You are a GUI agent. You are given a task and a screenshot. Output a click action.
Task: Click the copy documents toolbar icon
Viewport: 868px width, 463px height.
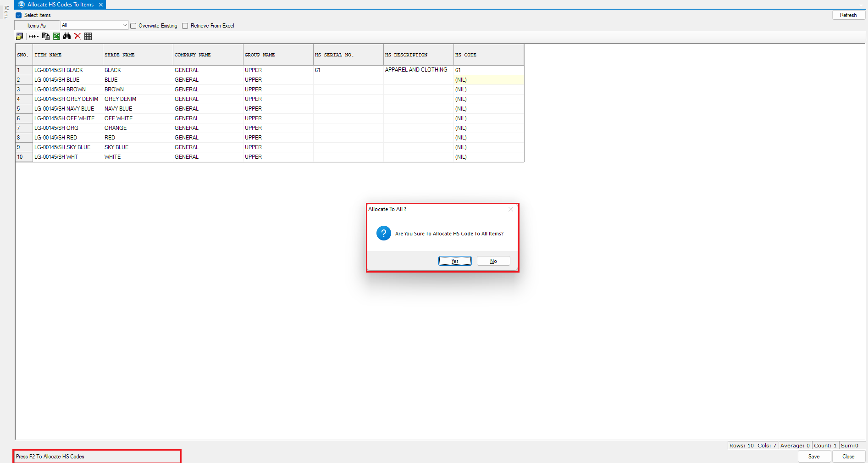click(45, 36)
